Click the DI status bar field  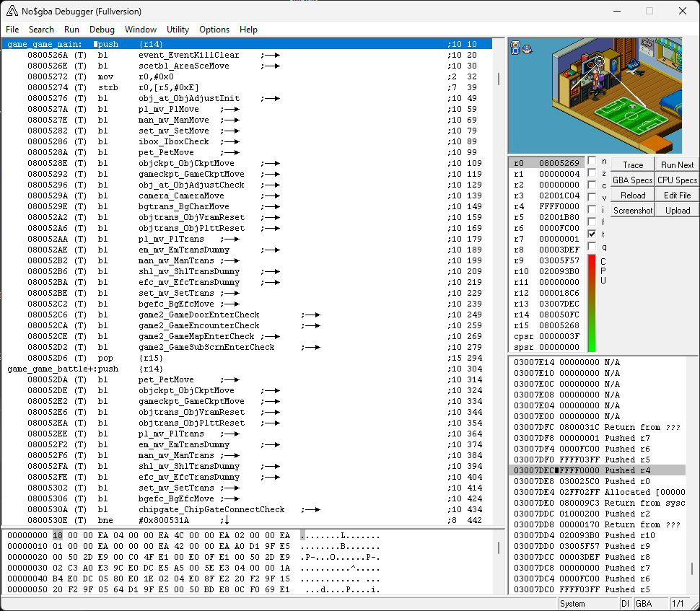pyautogui.click(x=626, y=603)
